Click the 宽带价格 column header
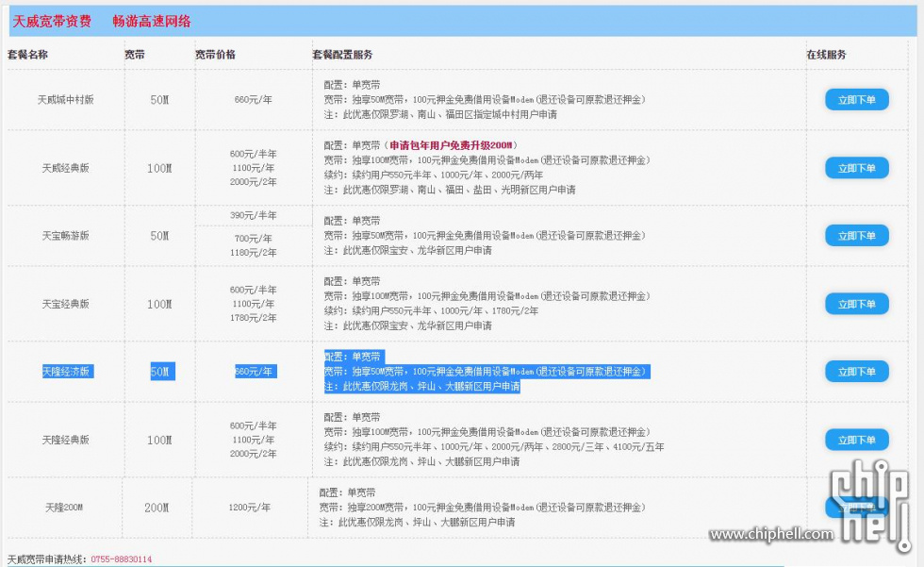This screenshot has height=567, width=924. tap(215, 55)
